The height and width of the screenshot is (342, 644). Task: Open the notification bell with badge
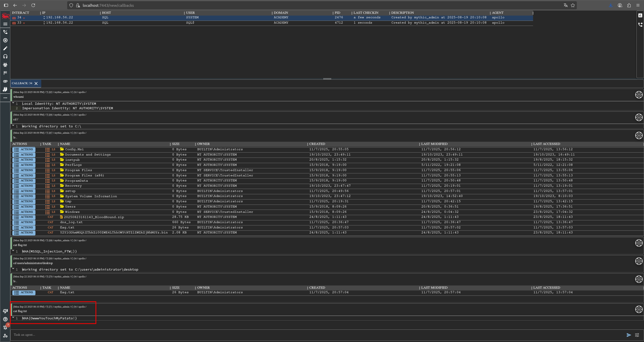[5, 327]
